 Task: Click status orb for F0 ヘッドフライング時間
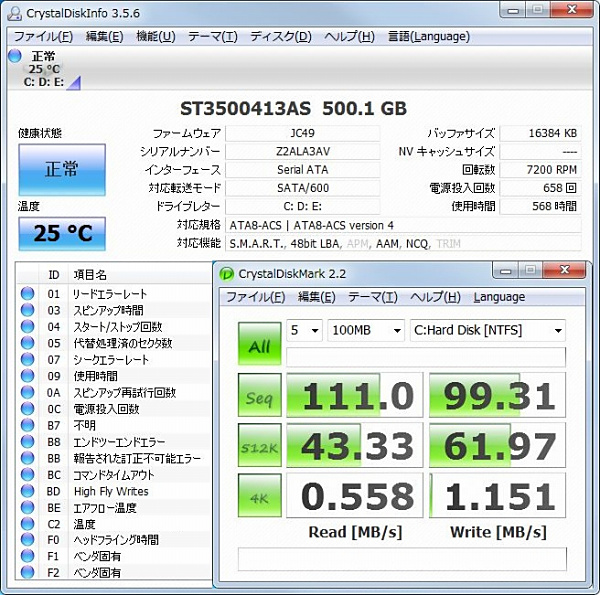click(x=27, y=540)
